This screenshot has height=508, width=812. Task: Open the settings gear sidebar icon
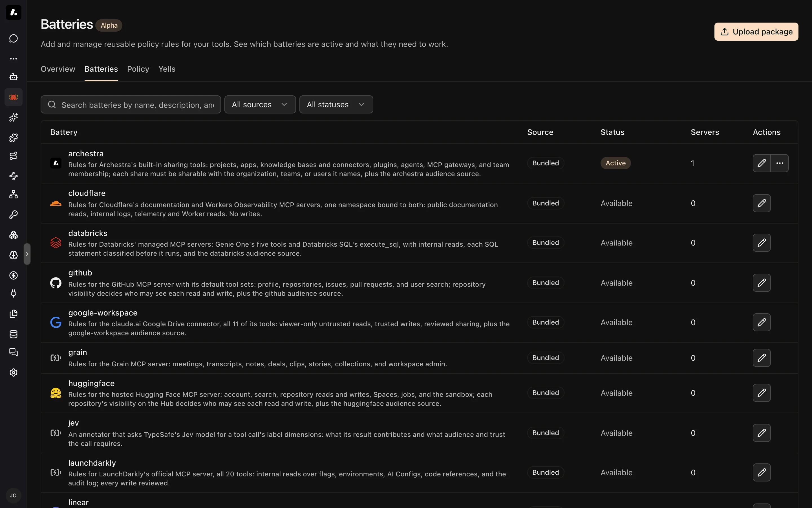coord(14,372)
